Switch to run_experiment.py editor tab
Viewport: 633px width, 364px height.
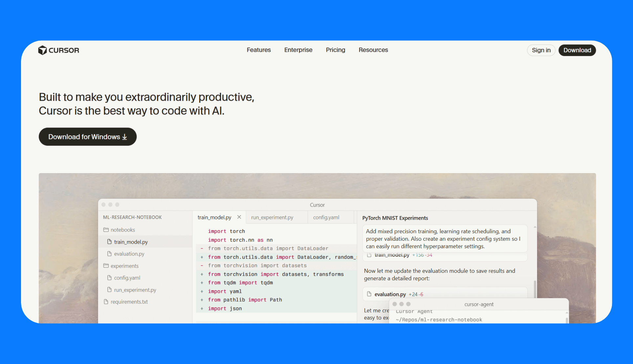point(272,217)
